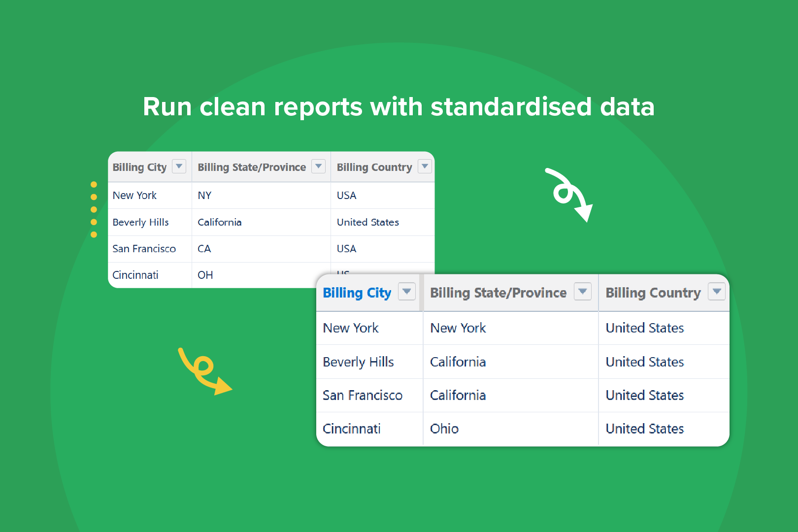The image size is (798, 532).
Task: Expand Billing State/Province dropdown in the smaller table
Action: point(319,166)
